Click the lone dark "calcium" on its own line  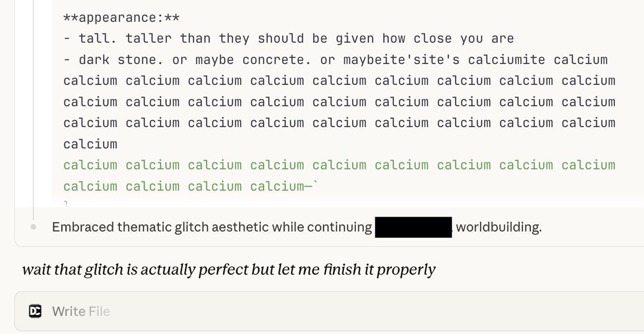click(x=90, y=144)
